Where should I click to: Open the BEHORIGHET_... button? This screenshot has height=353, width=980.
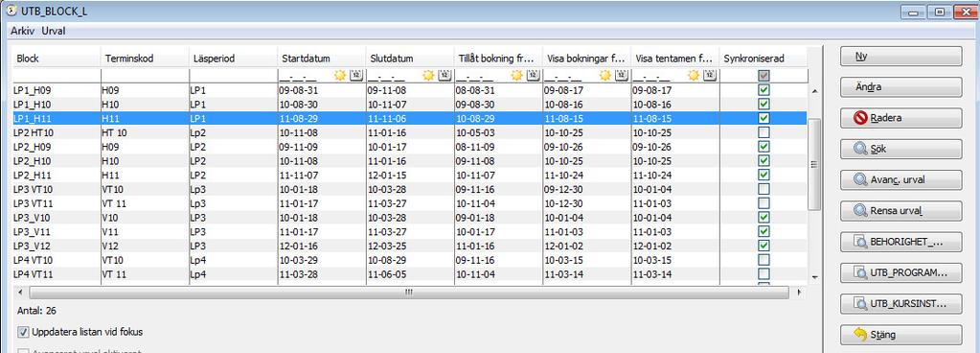[900, 242]
